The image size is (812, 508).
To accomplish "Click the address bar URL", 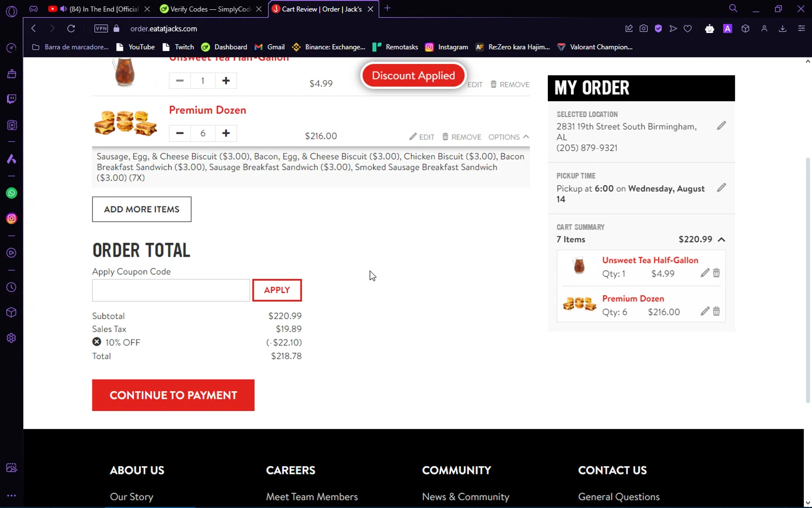I will pyautogui.click(x=163, y=29).
